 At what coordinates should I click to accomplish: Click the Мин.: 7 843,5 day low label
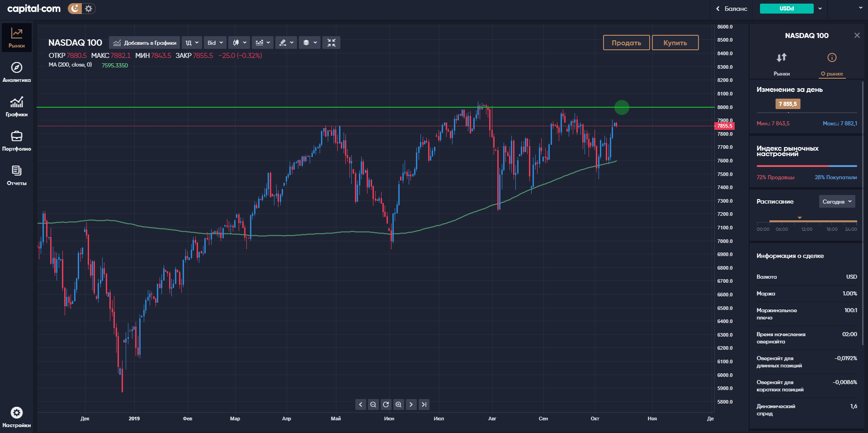tap(773, 124)
